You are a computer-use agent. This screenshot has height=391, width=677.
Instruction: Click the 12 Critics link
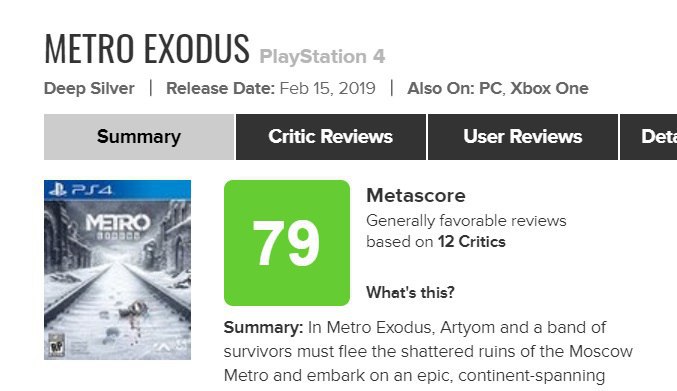pyautogui.click(x=471, y=242)
